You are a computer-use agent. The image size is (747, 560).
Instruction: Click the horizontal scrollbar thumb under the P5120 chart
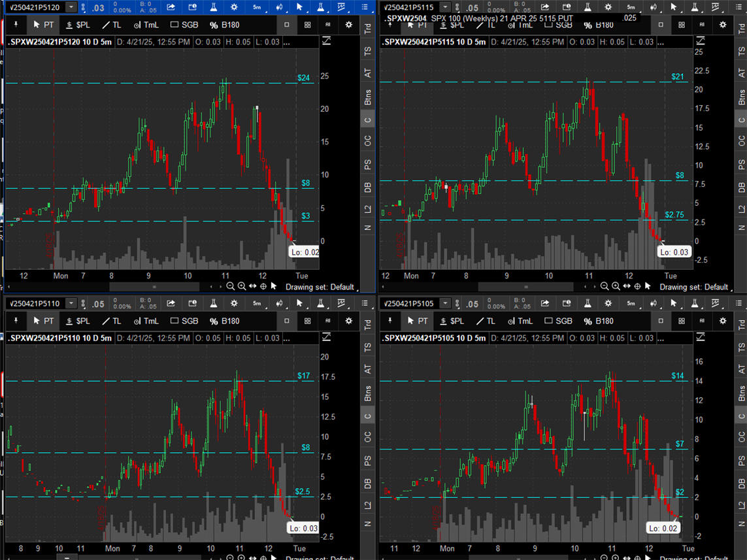point(154,286)
